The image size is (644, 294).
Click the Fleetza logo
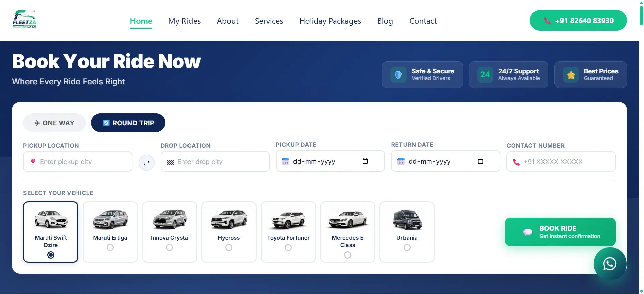(24, 19)
